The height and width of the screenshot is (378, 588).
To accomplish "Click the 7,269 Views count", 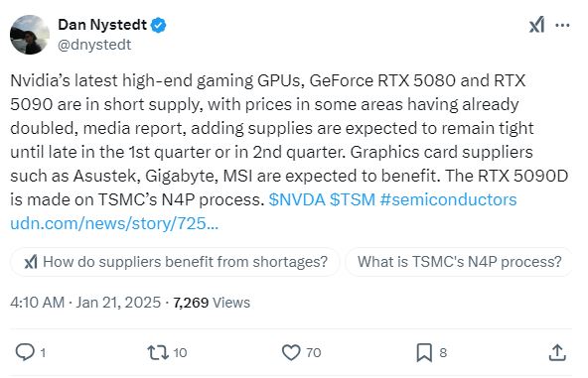I will pos(212,302).
